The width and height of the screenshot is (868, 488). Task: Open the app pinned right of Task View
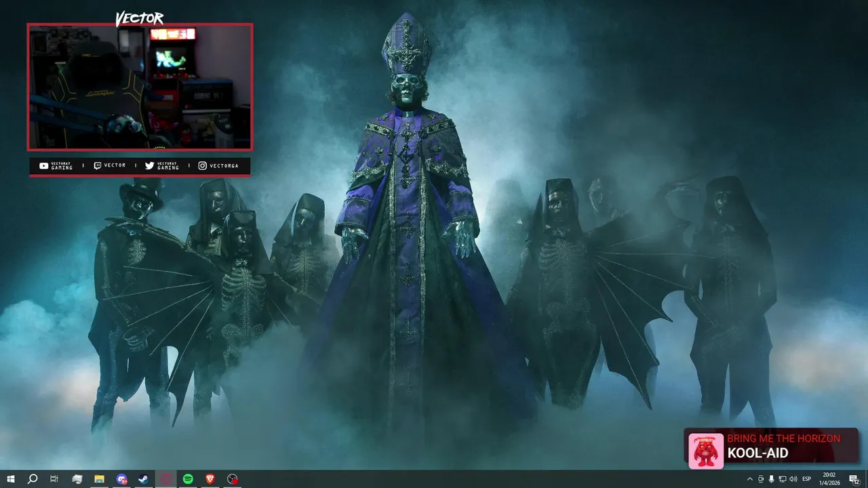pos(77,479)
